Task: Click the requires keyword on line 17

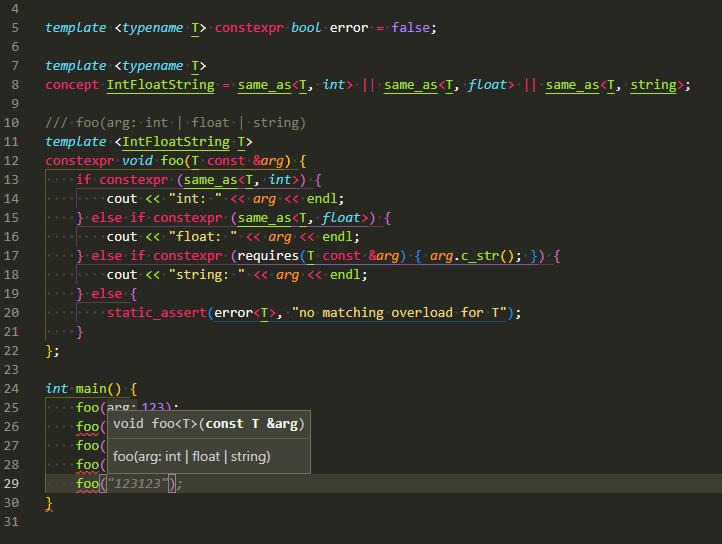Action: pyautogui.click(x=268, y=256)
